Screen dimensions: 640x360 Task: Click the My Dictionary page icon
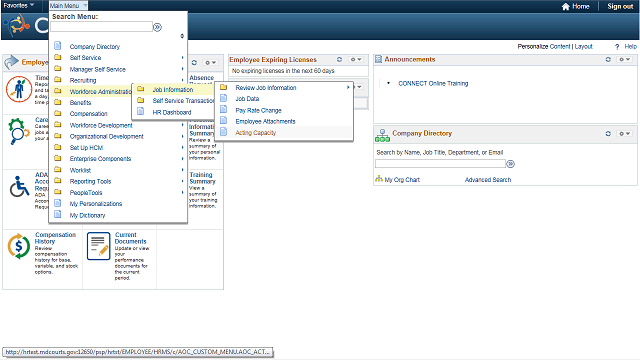(x=58, y=214)
